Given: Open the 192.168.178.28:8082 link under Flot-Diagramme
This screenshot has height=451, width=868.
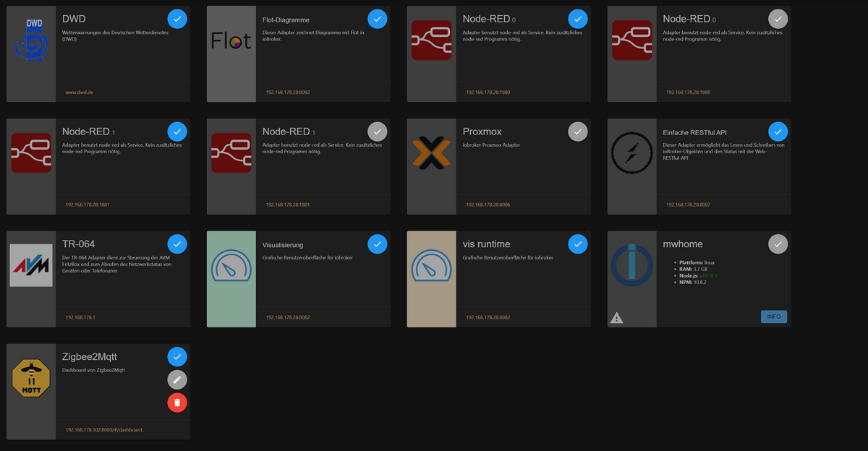Looking at the screenshot, I should click(288, 93).
